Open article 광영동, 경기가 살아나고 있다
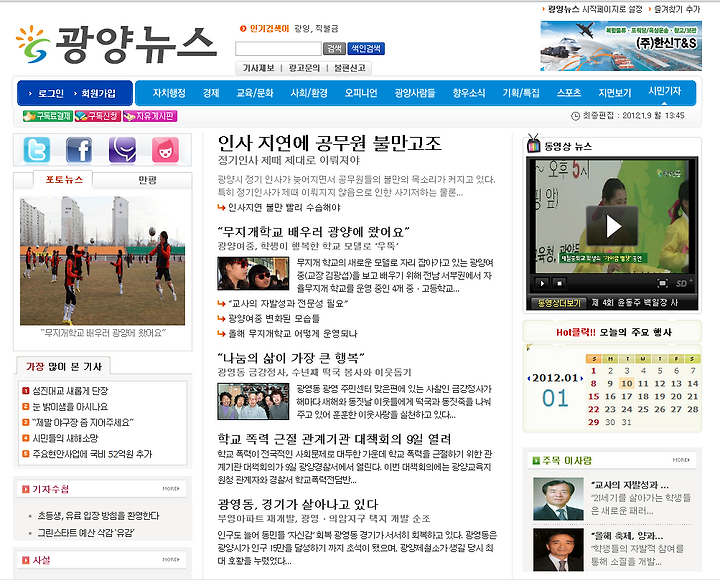The width and height of the screenshot is (720, 580). (x=298, y=505)
